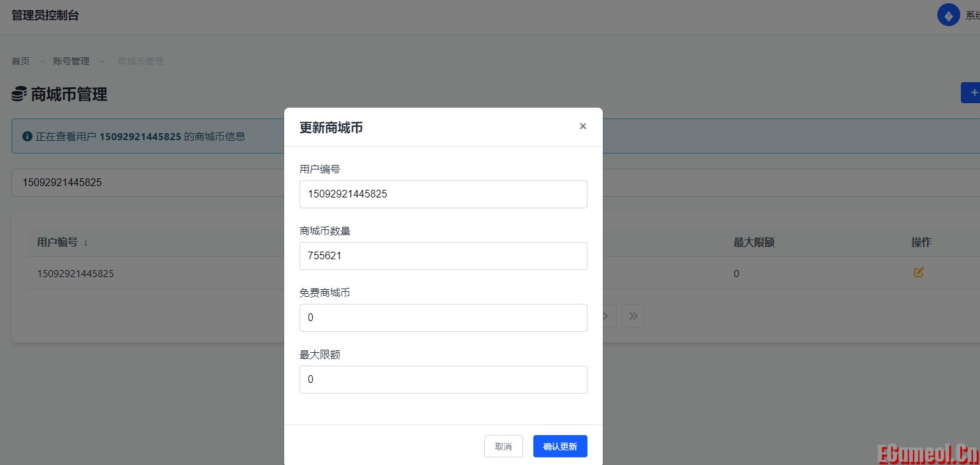980x465 pixels.
Task: Select the 商城币数量 field showing 755621
Action: 443,256
